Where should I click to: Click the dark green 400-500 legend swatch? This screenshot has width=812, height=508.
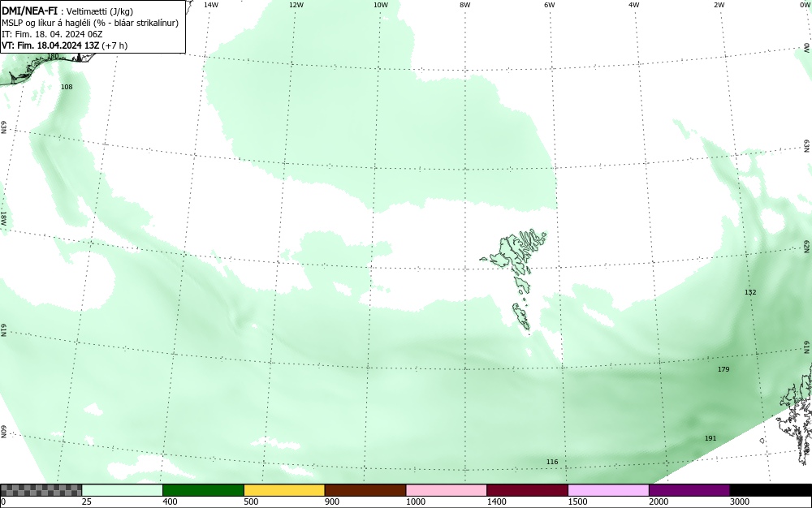[x=203, y=490]
